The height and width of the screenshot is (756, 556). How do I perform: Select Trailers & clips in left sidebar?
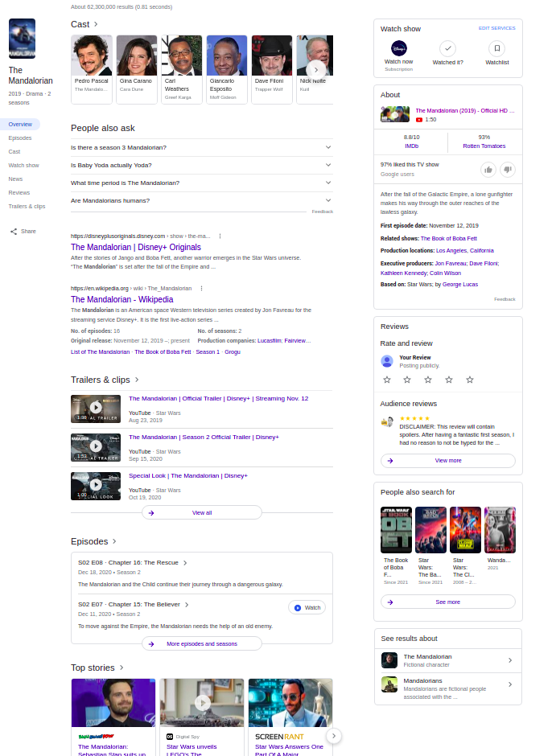27,207
